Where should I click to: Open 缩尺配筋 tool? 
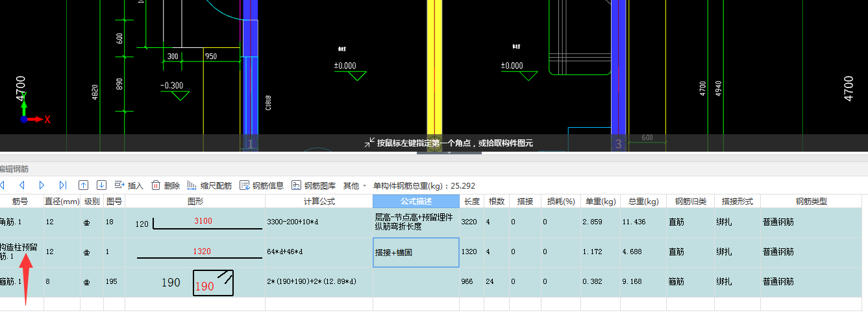pos(209,185)
